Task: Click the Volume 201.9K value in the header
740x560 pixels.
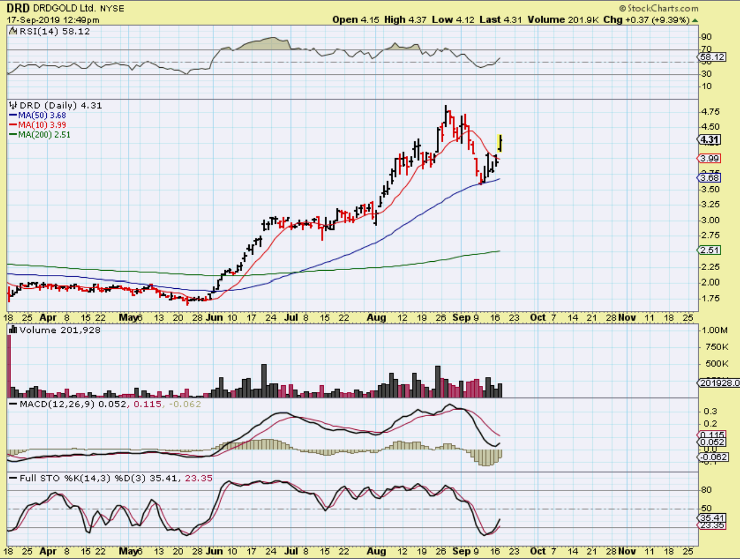Action: pyautogui.click(x=563, y=20)
